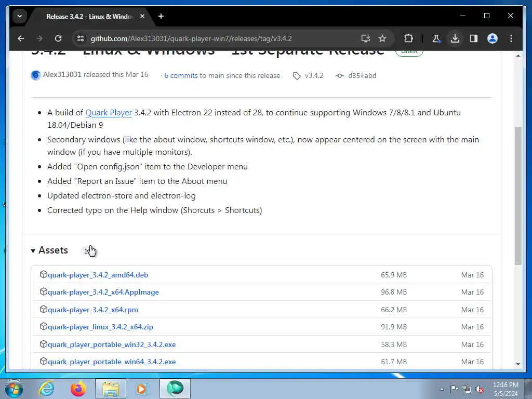Close the Release 3.4.2 tab
The image size is (532, 399).
coord(142,16)
